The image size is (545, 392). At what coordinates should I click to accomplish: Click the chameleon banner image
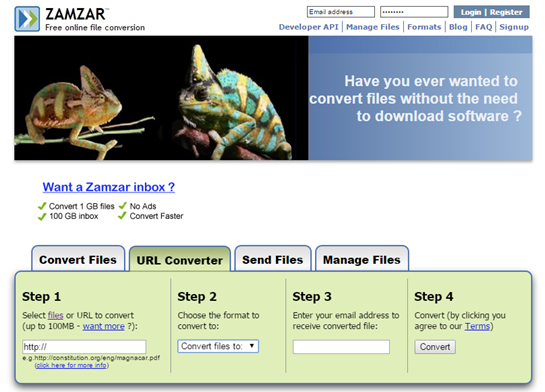coord(161,98)
